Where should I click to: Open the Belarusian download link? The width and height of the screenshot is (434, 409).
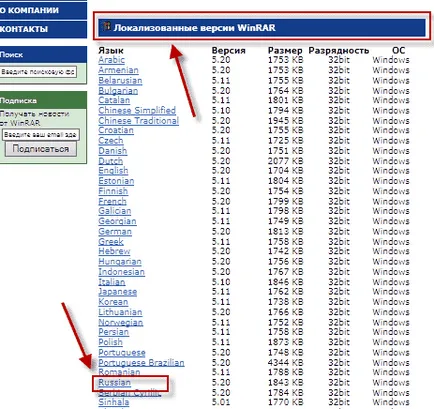tap(120, 80)
